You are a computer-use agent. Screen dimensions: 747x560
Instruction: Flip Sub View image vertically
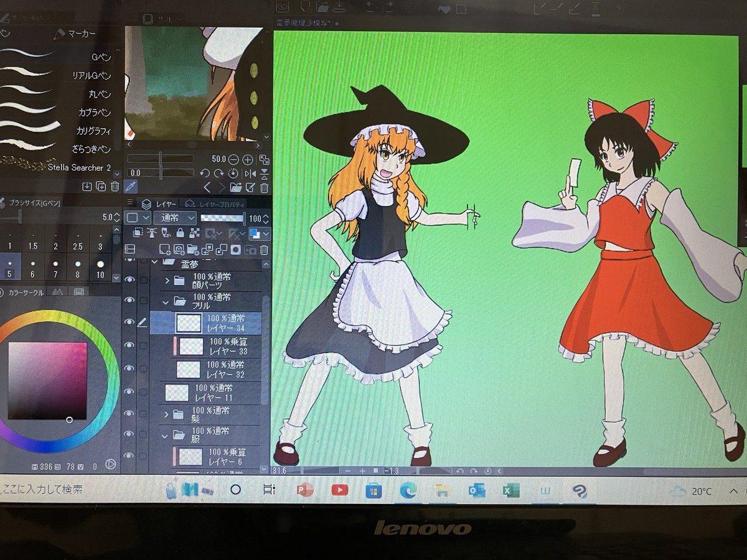click(265, 174)
